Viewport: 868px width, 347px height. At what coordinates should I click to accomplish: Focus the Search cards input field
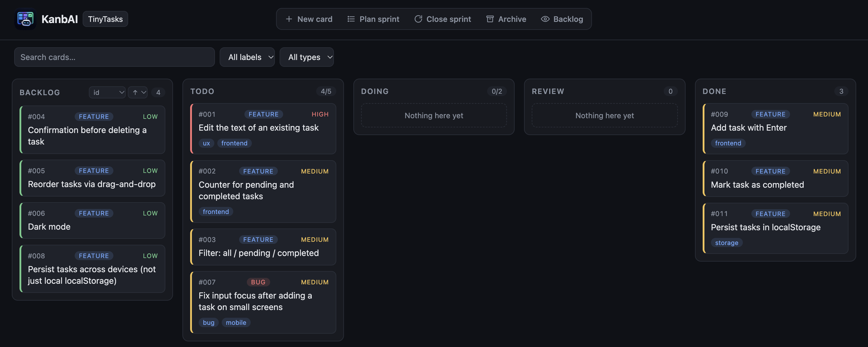[x=115, y=57]
